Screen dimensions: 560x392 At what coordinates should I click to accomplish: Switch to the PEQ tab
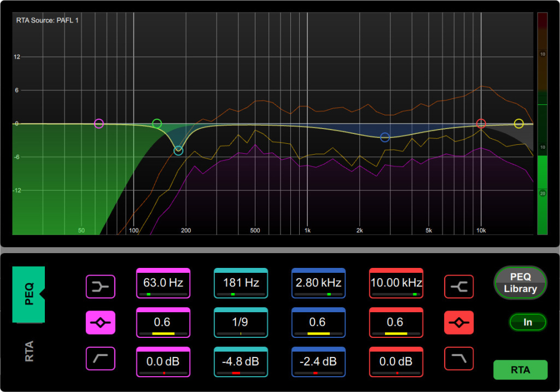click(28, 294)
